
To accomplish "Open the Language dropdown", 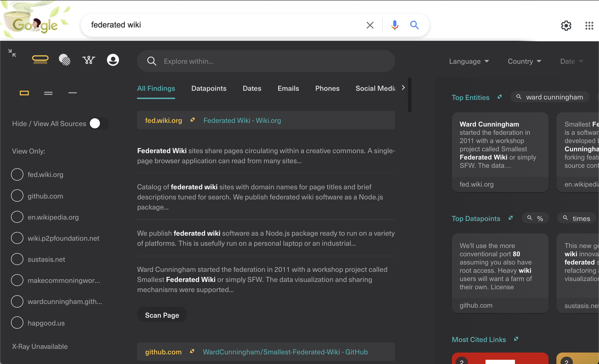I will point(469,61).
